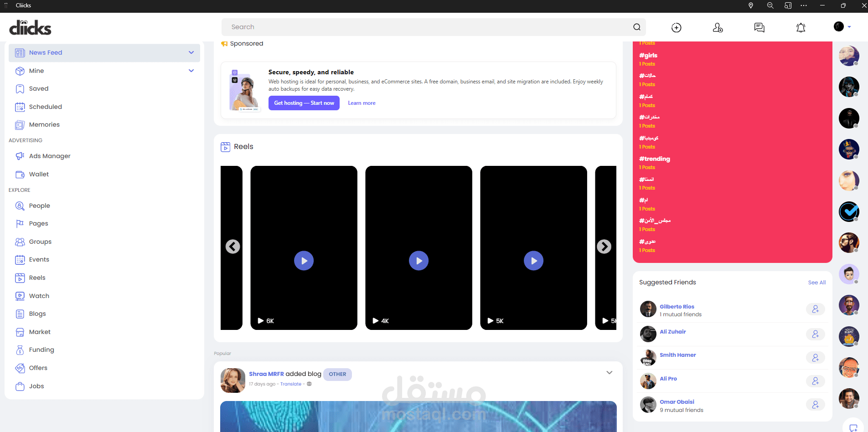Open Smith Hamer profile name
Viewport: 868px width, 432px height.
pos(678,355)
